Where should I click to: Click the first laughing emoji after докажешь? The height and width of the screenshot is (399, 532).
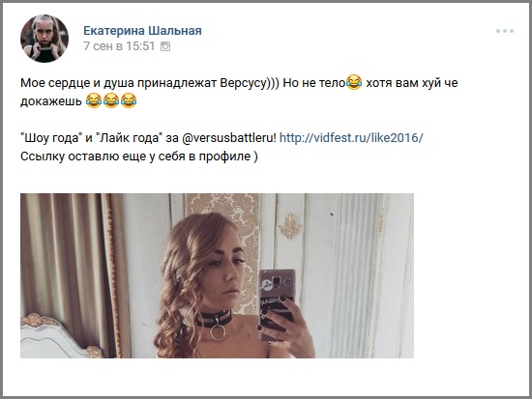94,100
